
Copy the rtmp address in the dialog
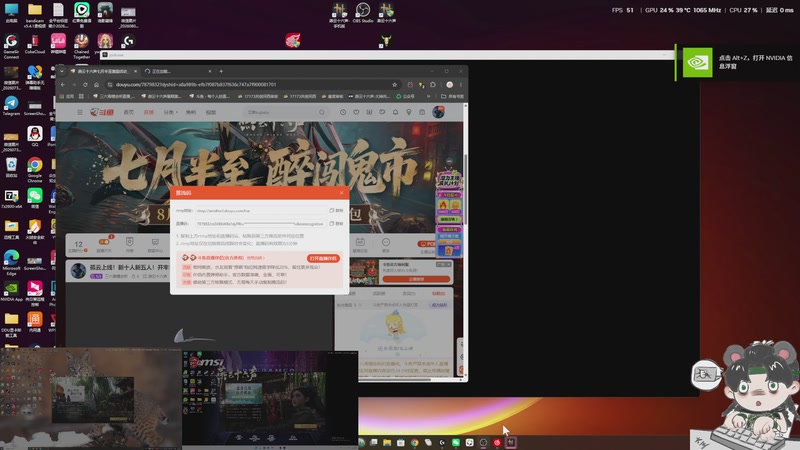[336, 210]
